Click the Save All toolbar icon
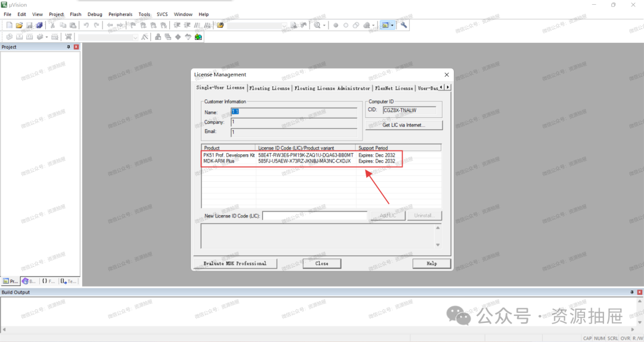This screenshot has height=342, width=644. pyautogui.click(x=39, y=25)
